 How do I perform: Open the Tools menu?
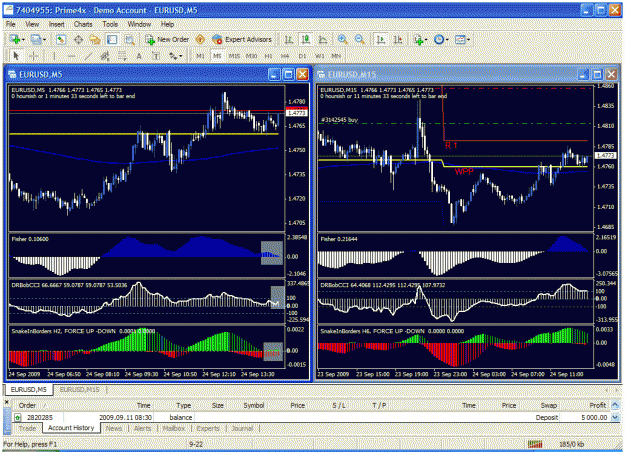110,24
